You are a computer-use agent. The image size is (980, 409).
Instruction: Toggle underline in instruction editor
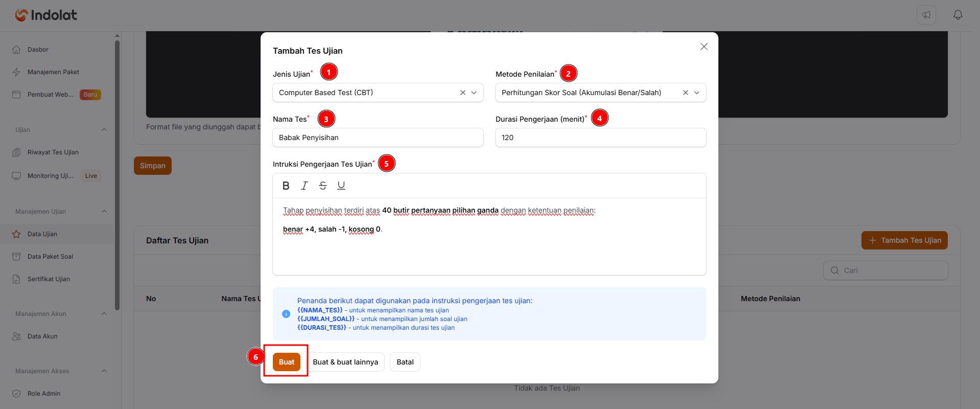[341, 186]
